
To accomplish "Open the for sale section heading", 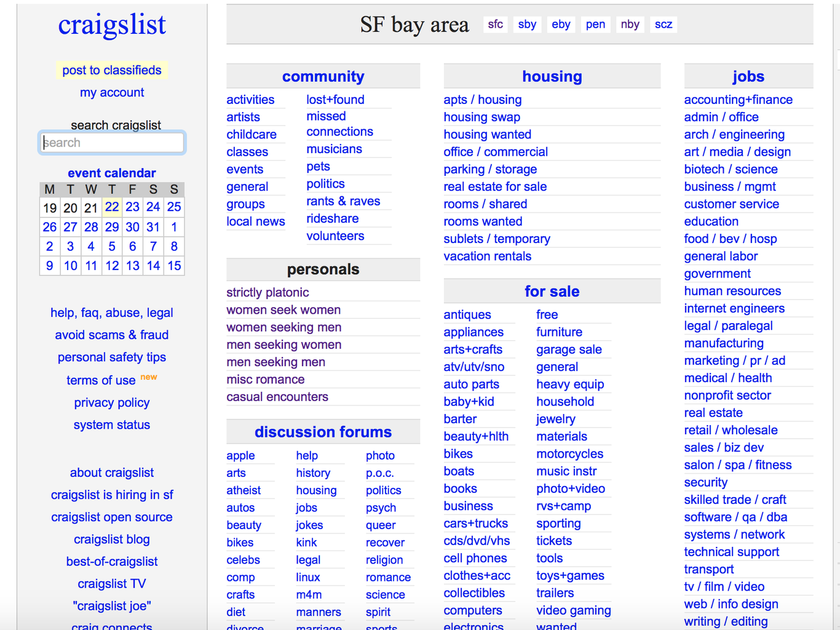I will (x=552, y=292).
